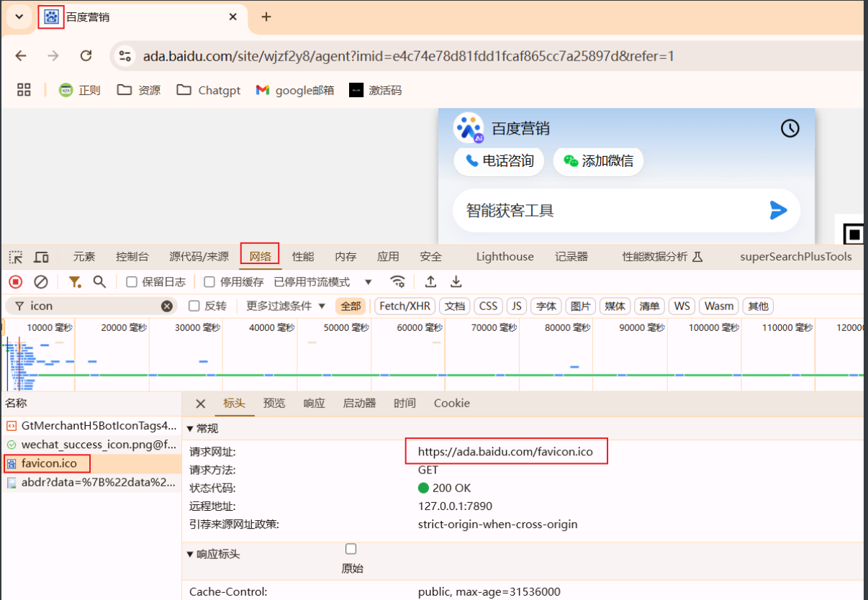Go back to the previous page
Viewport: 868px width, 600px height.
click(x=21, y=56)
